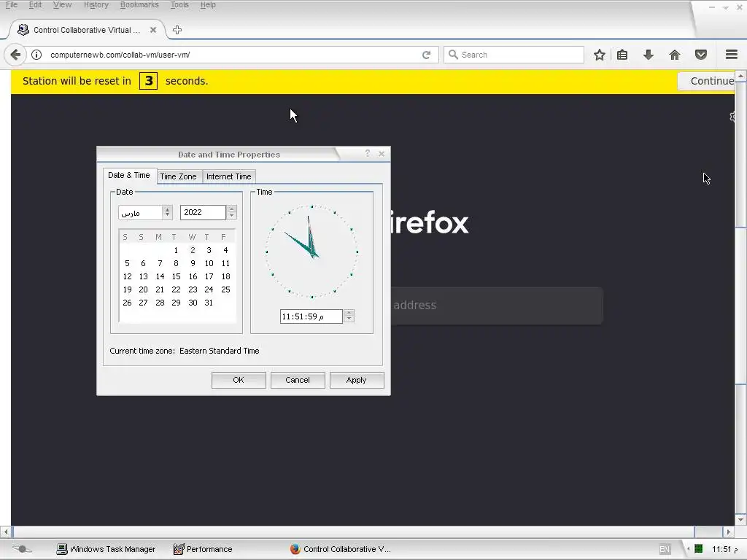747x560 pixels.
Task: Close the Control Collaborative Virtual tab
Action: coord(153,30)
